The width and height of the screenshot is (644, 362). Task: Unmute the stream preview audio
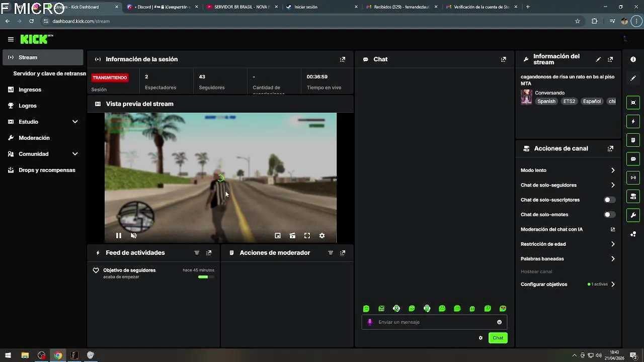(133, 235)
